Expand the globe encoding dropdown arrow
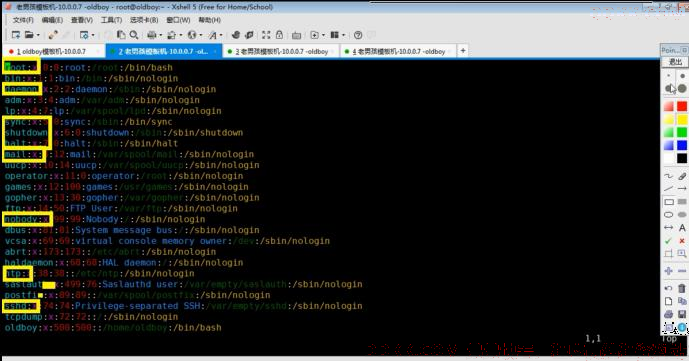The width and height of the screenshot is (689, 361). 200,35
